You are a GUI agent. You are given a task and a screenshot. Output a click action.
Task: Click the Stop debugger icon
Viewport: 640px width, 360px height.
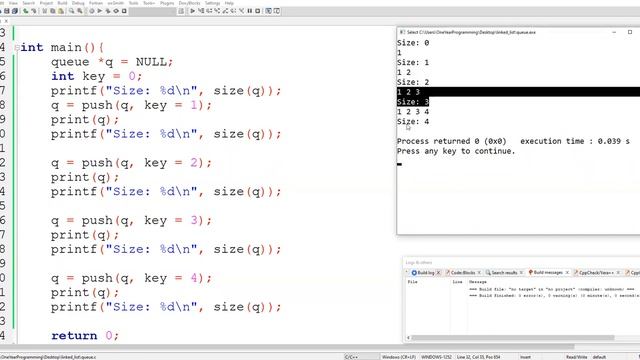(258, 11)
